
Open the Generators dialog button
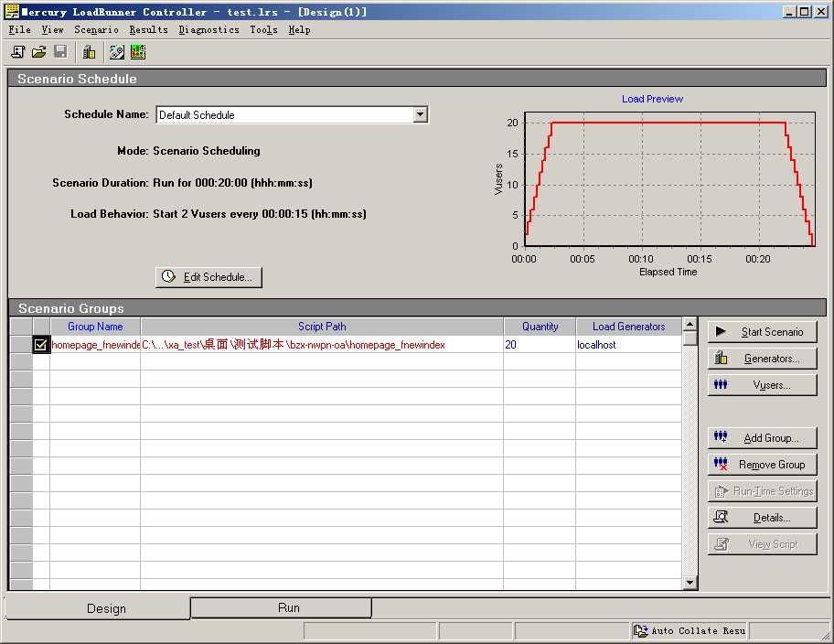(762, 359)
